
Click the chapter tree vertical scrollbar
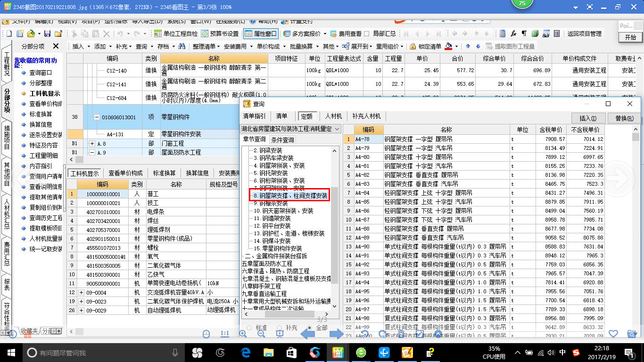point(335,228)
